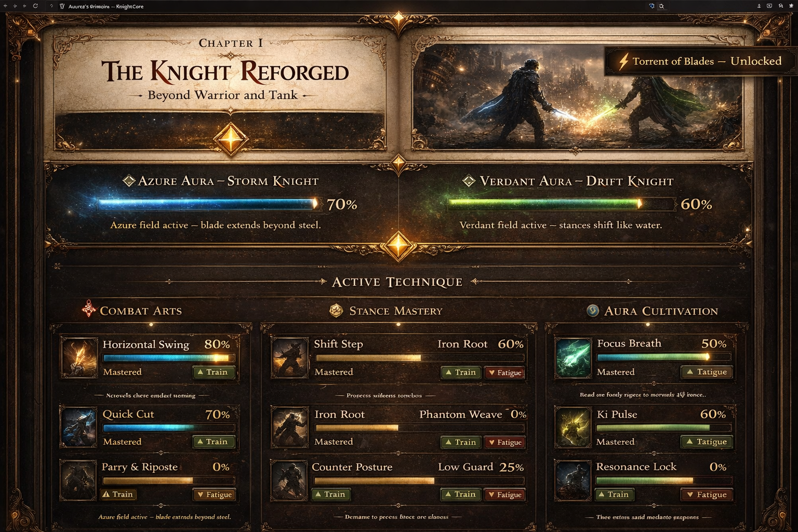The image size is (798, 532).
Task: Click the Focus Breath aura icon
Action: tap(573, 357)
